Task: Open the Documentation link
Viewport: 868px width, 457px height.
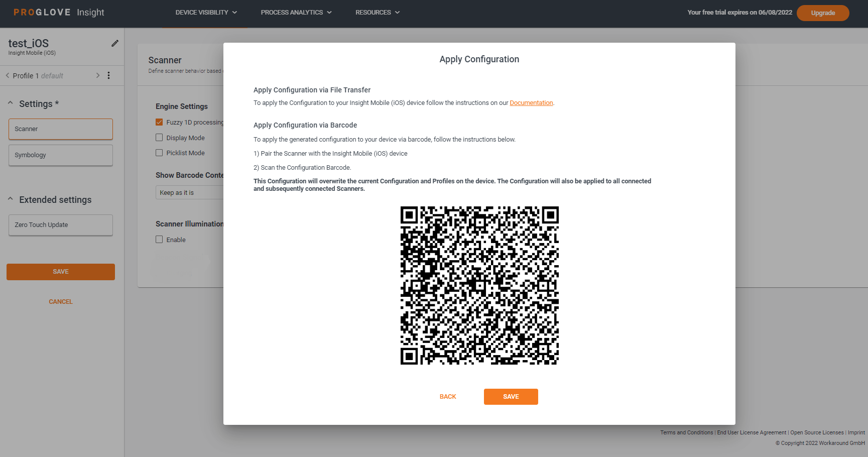Action: point(531,103)
